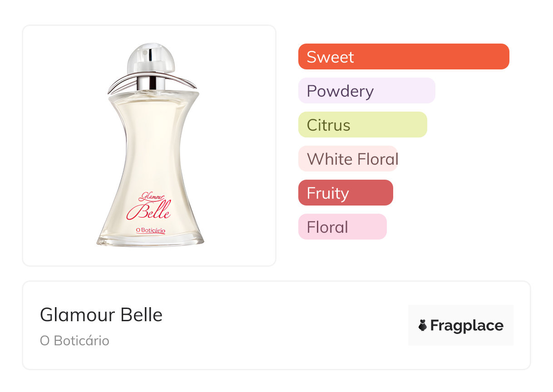553x392 pixels.
Task: Open the Glamour Belle title
Action: [x=101, y=314]
